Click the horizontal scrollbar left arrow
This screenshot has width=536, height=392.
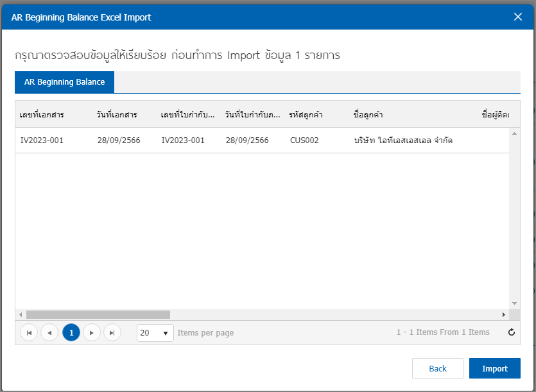tap(21, 314)
